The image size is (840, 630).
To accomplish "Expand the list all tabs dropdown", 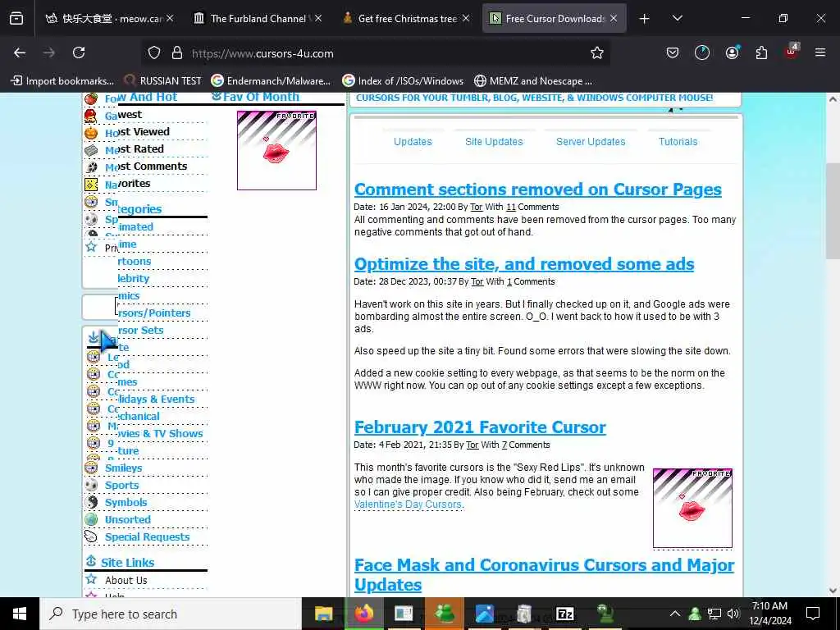I will click(x=677, y=18).
